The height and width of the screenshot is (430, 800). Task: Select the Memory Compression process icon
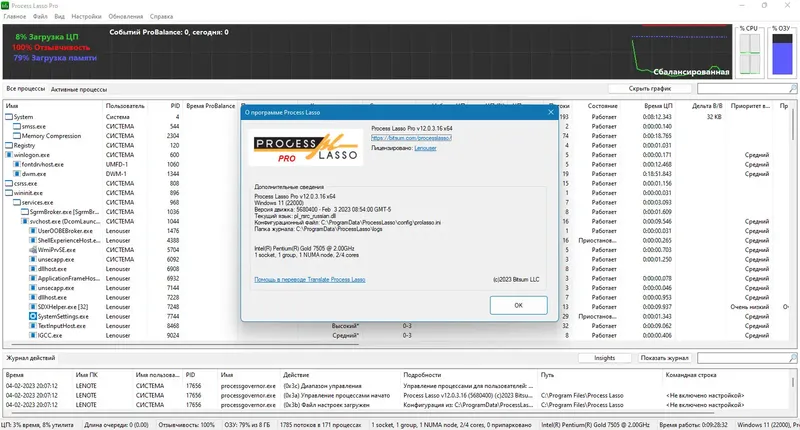[17, 136]
